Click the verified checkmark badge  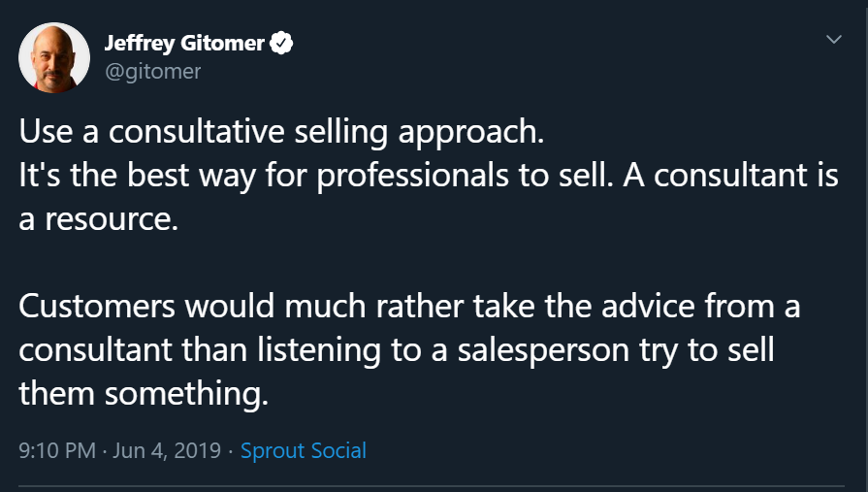(281, 43)
